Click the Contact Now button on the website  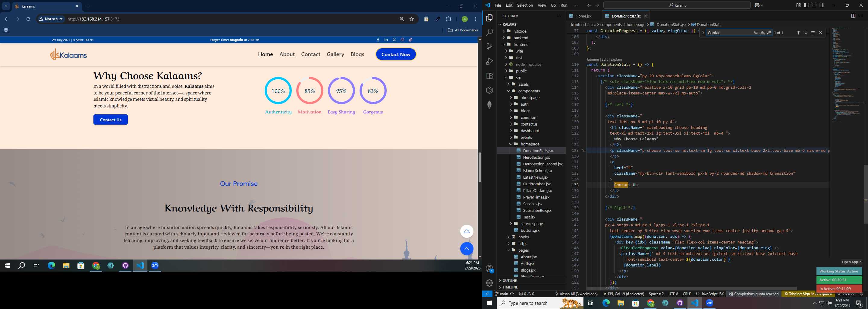396,54
